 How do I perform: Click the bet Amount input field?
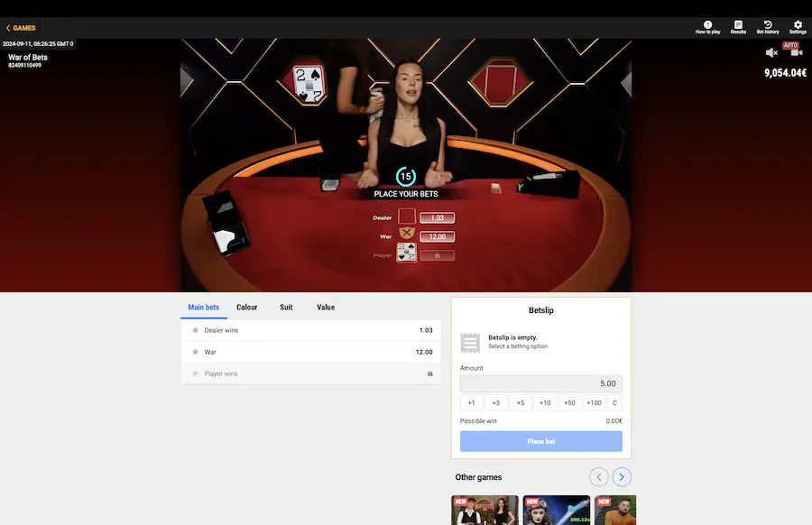tap(540, 383)
